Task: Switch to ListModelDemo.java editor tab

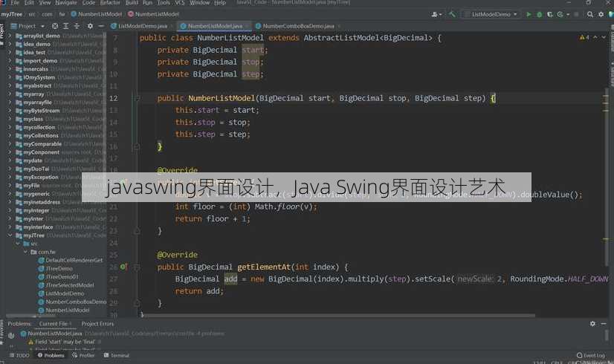Action: coord(140,26)
